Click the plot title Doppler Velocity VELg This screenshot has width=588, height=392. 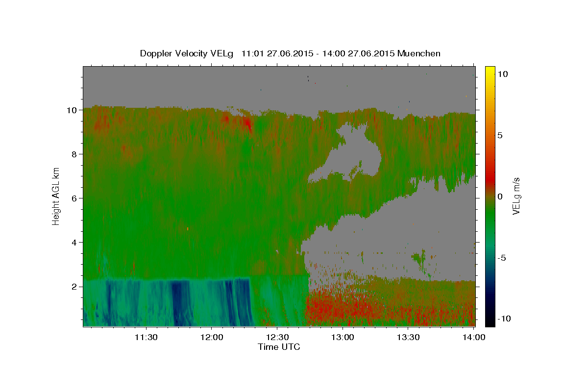pos(188,53)
